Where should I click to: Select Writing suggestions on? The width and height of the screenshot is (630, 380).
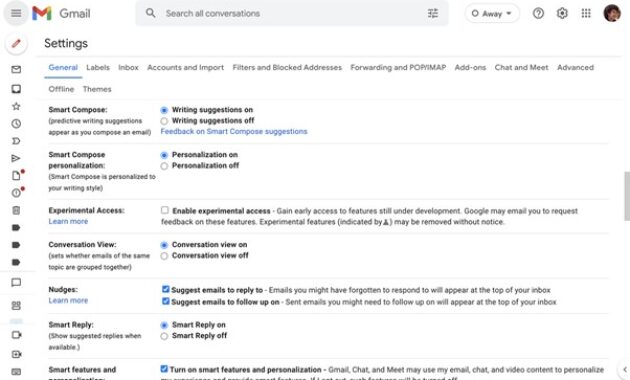(x=164, y=110)
